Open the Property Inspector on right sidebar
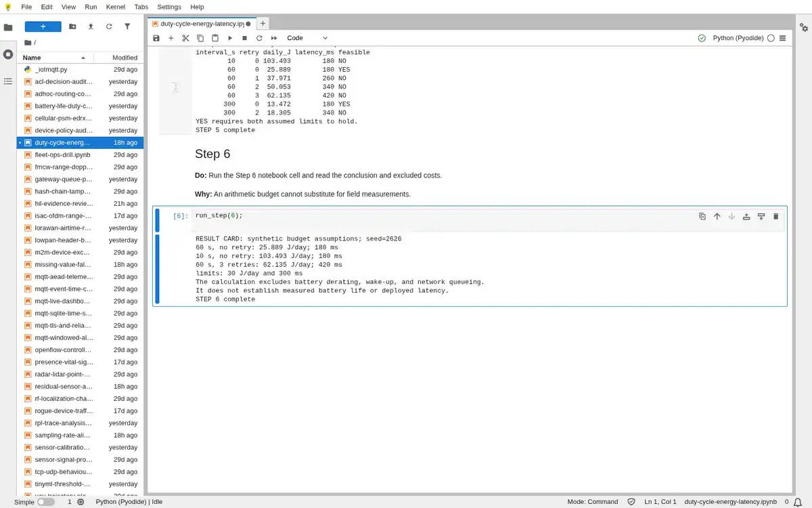 click(804, 28)
